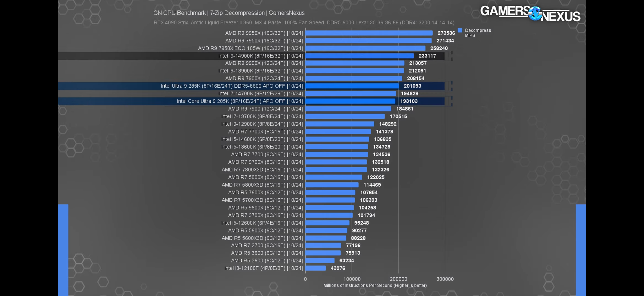Click the Intel Ultra 9 285K DDR5-8600 label
Viewport: 644px width, 296px height.
[x=232, y=86]
